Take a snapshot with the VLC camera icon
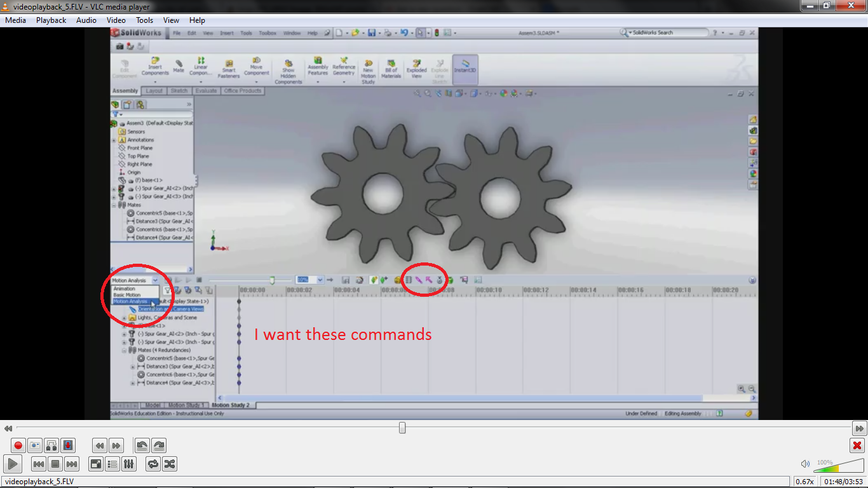The width and height of the screenshot is (868, 488). click(35, 445)
